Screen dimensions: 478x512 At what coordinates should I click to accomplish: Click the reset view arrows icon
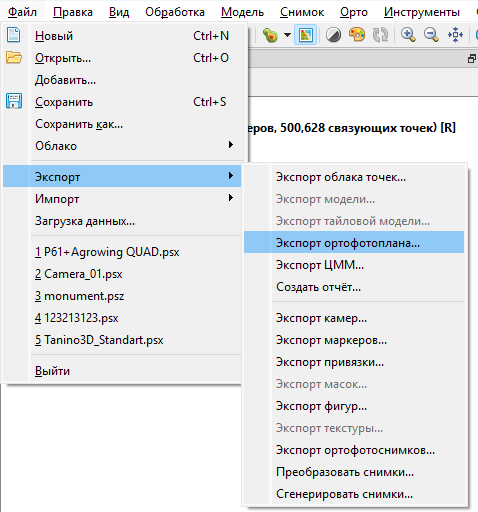click(455, 35)
